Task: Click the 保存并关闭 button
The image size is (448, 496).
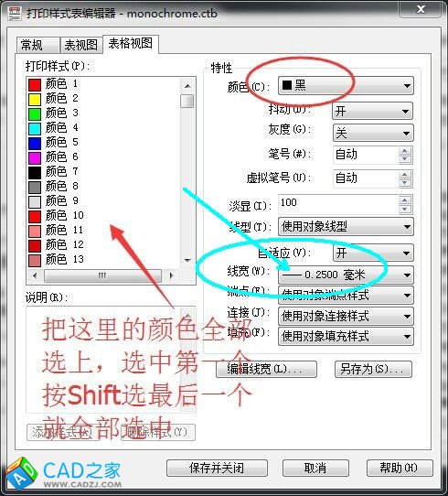Action: 217,468
